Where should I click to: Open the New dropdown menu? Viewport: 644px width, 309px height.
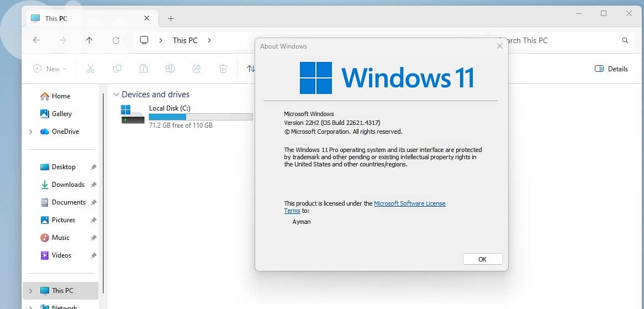point(50,69)
